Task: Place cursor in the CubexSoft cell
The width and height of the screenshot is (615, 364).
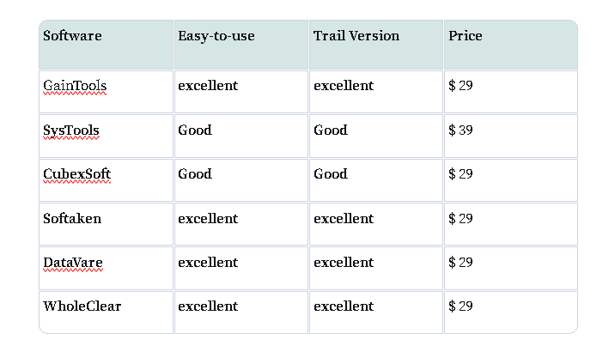Action: (x=106, y=180)
